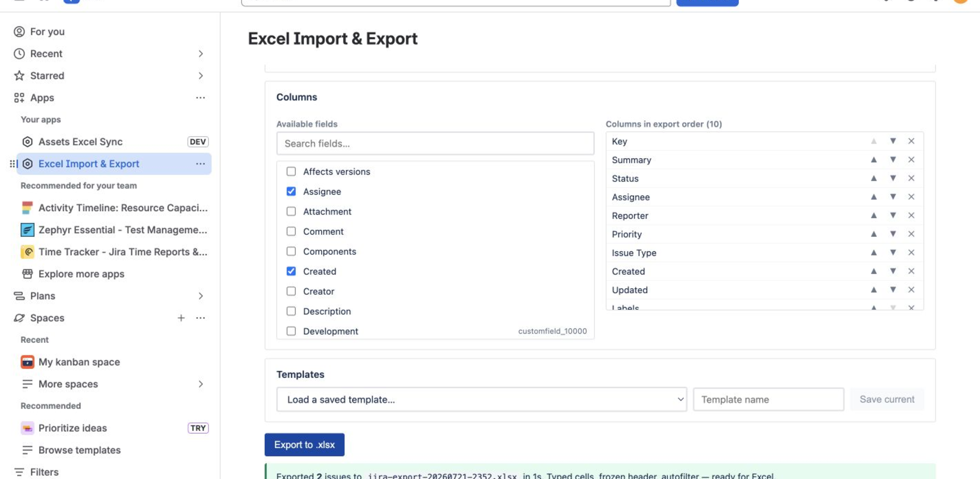
Task: Focus the Template name input
Action: [768, 399]
